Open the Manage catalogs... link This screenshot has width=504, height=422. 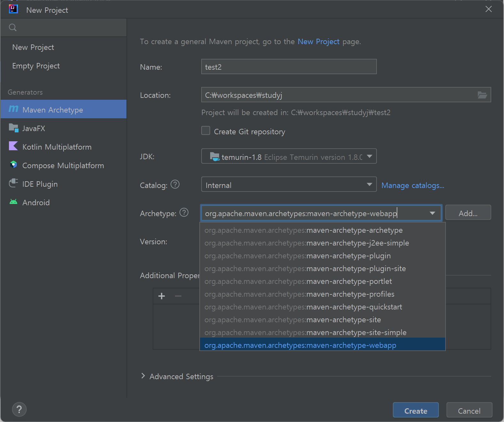[x=413, y=185]
